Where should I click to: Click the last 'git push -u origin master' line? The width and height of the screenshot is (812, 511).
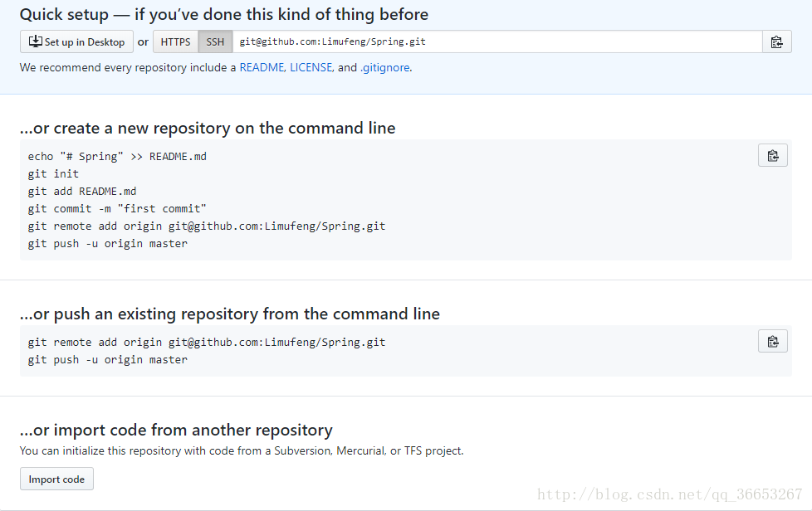pos(108,359)
